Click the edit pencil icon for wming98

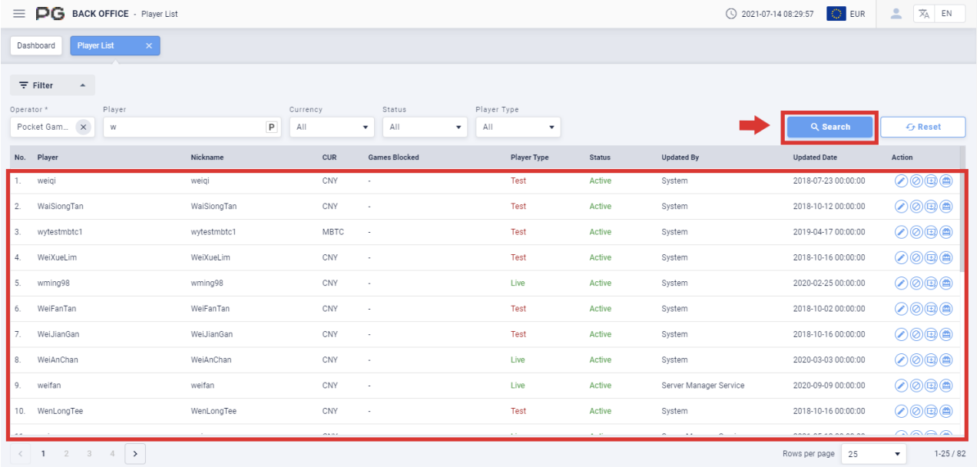(902, 283)
